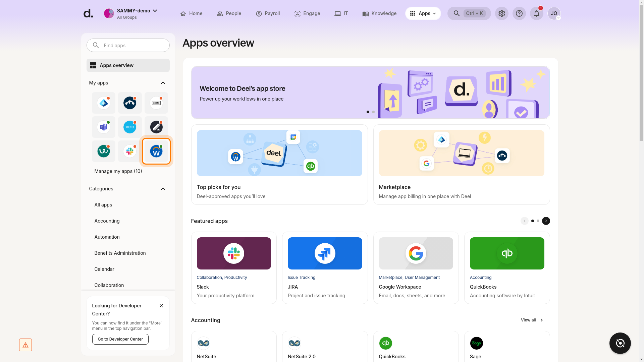Open the Workday app in My apps
The image size is (644, 362).
coord(156,151)
